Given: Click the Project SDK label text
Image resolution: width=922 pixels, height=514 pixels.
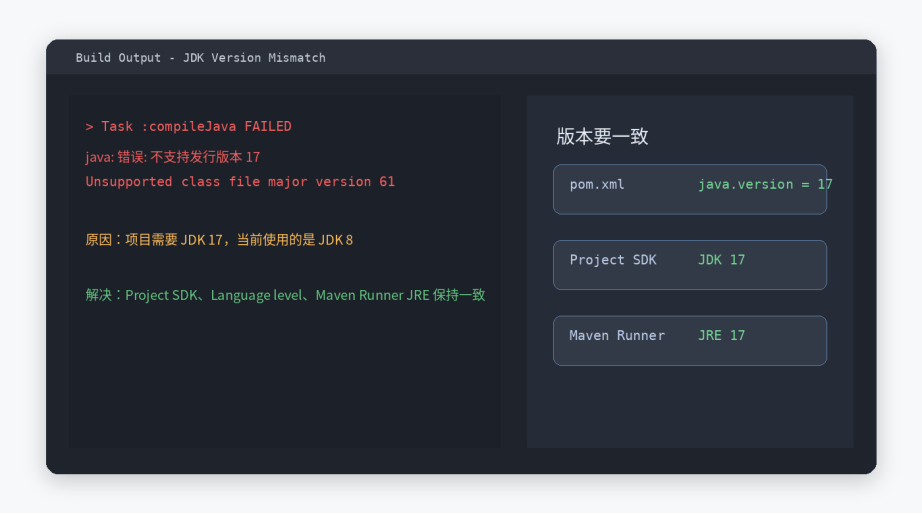Looking at the screenshot, I should pos(613,260).
